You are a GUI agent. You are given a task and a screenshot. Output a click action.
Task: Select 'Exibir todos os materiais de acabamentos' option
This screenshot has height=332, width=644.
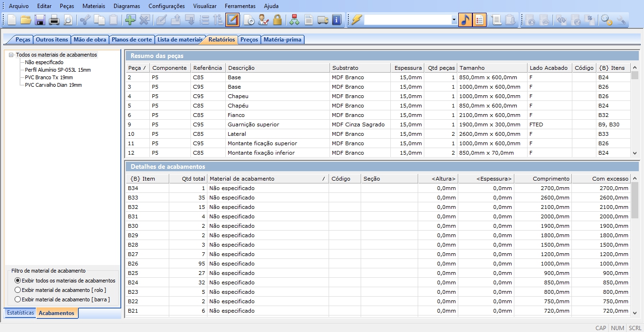[18, 281]
